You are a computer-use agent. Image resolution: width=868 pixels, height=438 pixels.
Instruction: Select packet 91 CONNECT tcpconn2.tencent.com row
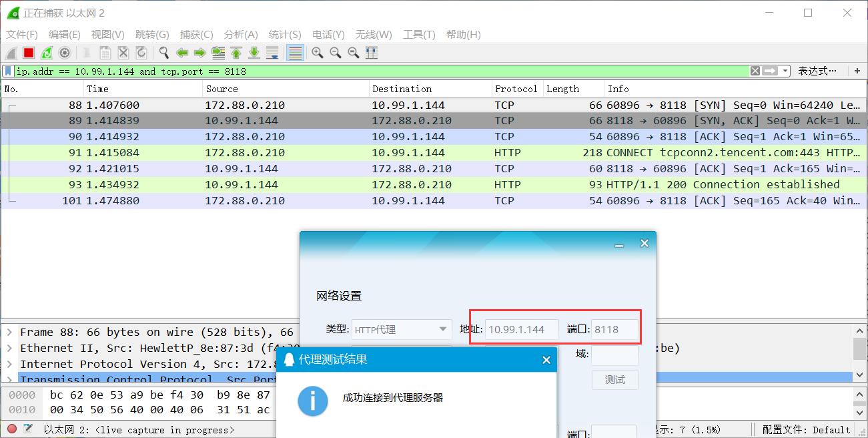(434, 153)
